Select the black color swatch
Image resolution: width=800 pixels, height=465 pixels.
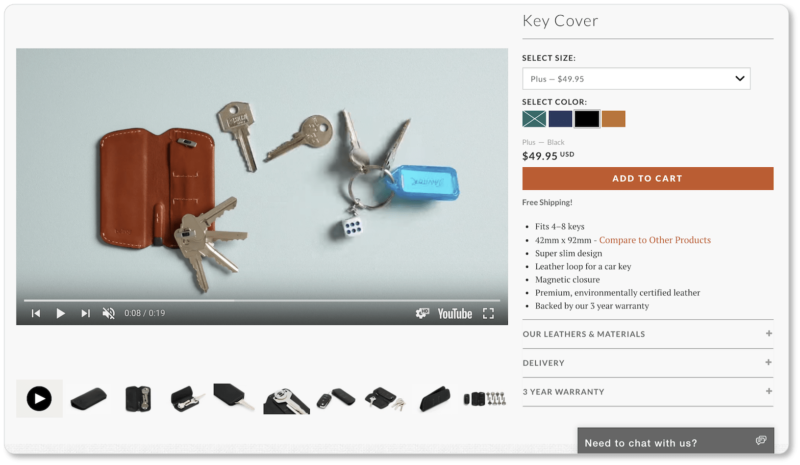tap(587, 119)
